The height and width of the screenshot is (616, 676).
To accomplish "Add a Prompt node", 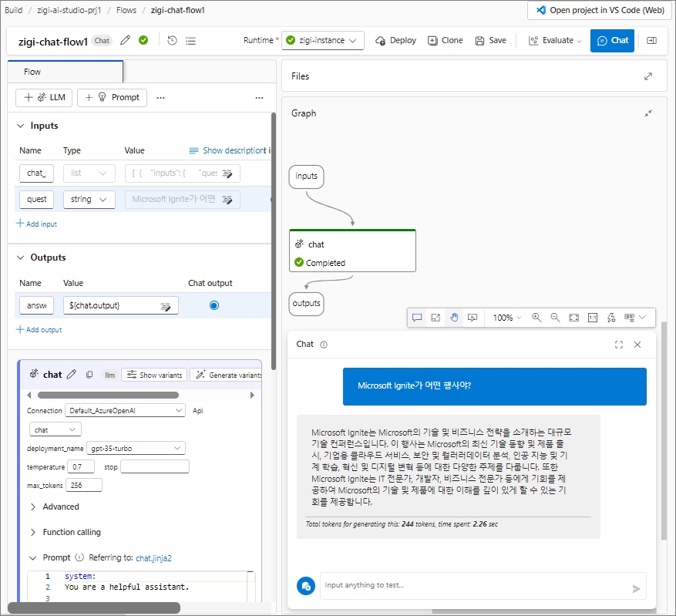I will click(112, 97).
